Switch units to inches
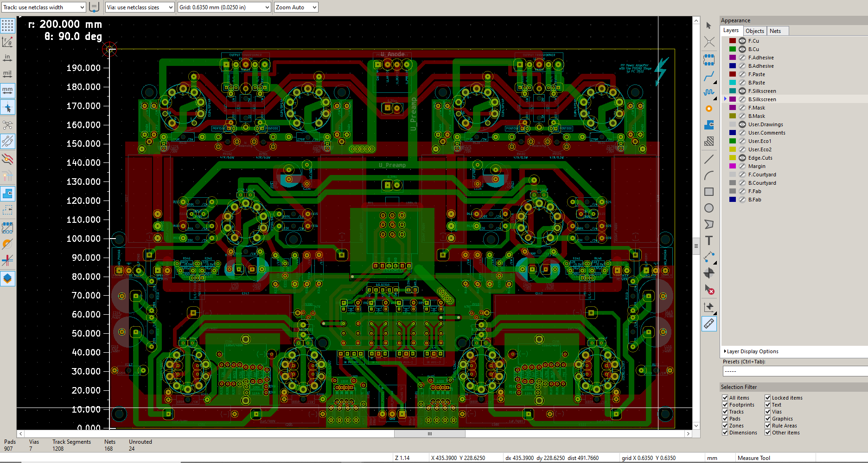This screenshot has height=466, width=868. coord(8,58)
